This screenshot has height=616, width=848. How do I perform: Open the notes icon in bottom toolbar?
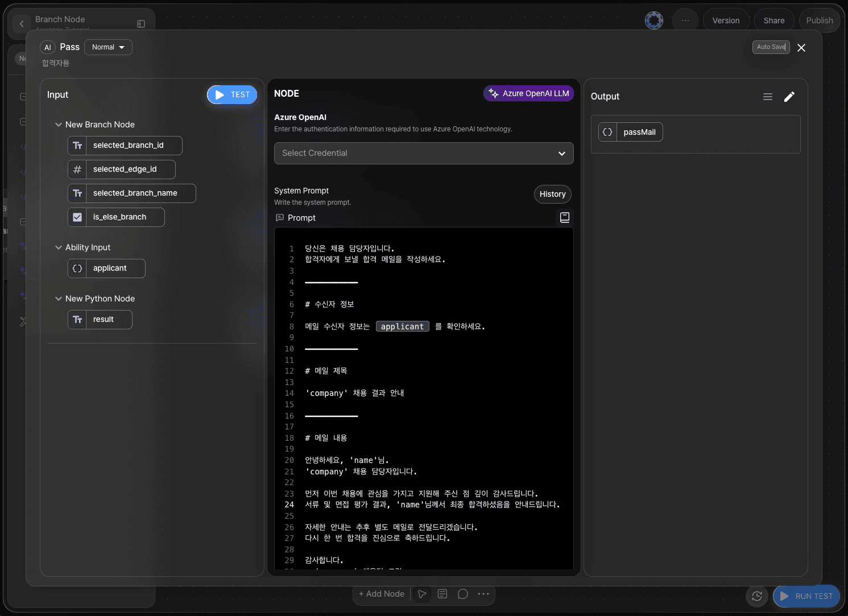click(442, 594)
